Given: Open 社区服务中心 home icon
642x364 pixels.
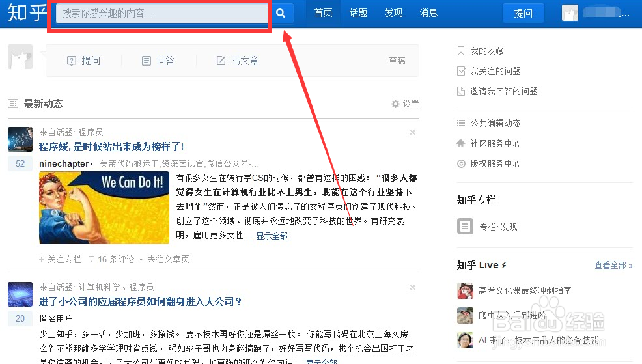Looking at the screenshot, I should (461, 143).
